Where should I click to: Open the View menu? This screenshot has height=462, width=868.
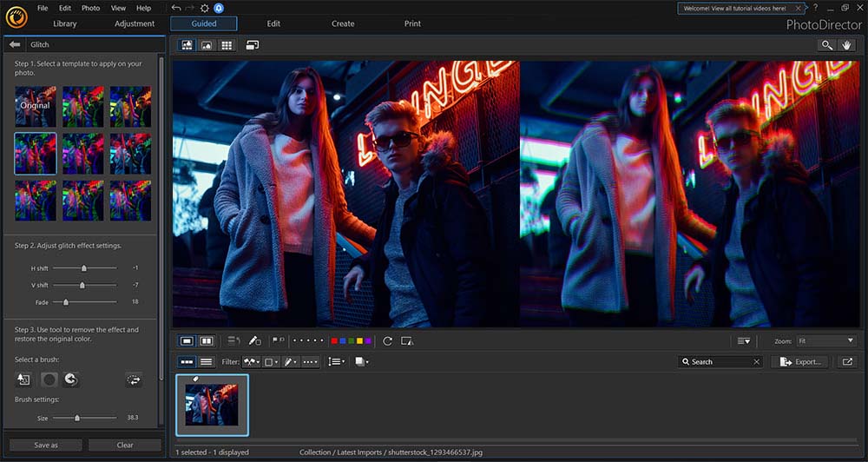118,9
